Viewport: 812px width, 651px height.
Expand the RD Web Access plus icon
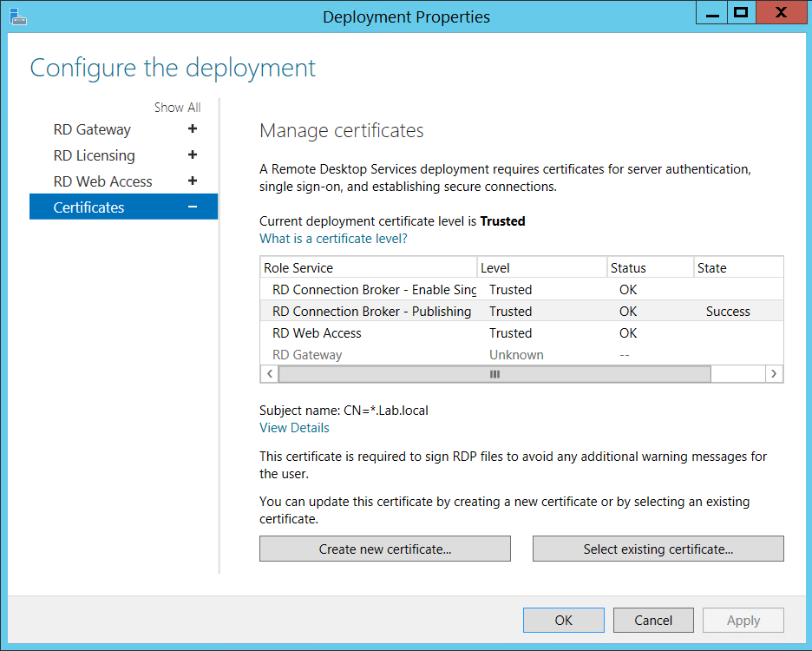point(193,181)
